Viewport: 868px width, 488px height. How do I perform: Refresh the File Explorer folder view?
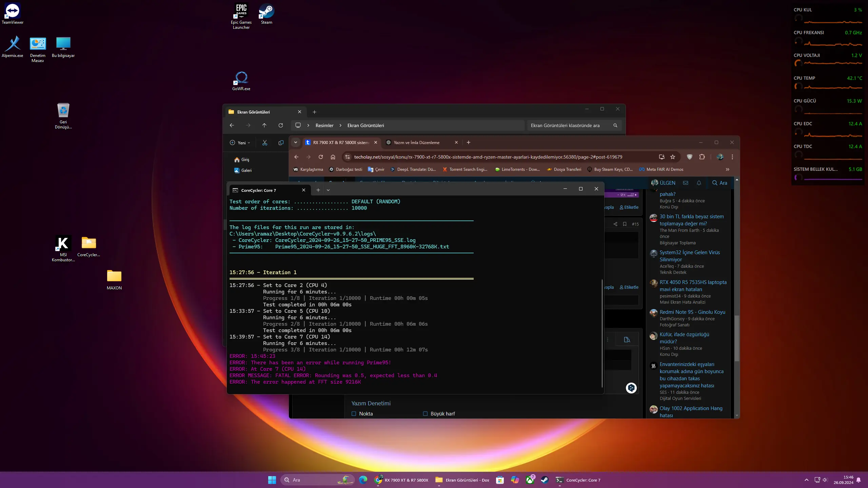point(281,125)
